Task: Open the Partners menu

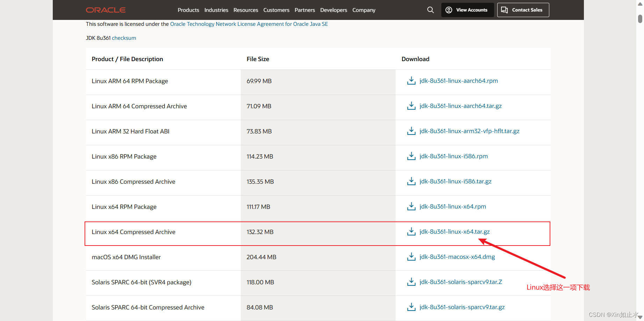Action: point(305,10)
